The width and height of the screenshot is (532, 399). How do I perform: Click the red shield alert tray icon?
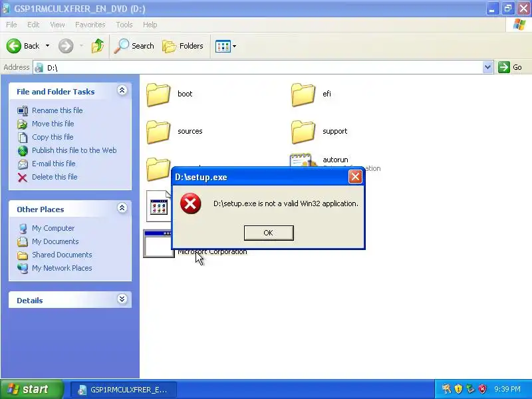[482, 389]
